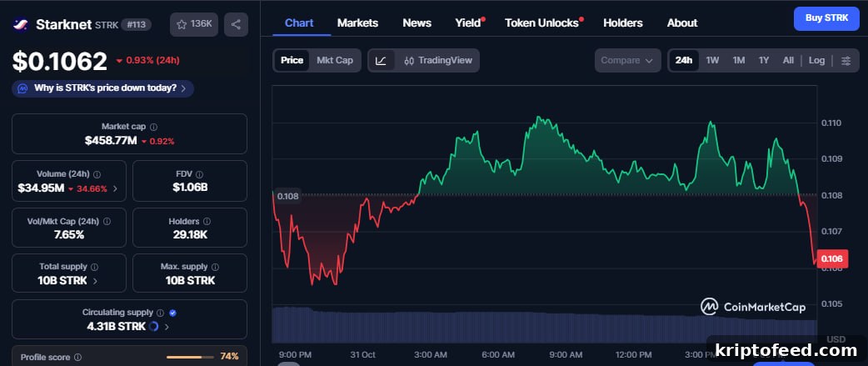Click the Starknet logo icon
Screen dimensions: 868x366
click(21, 24)
